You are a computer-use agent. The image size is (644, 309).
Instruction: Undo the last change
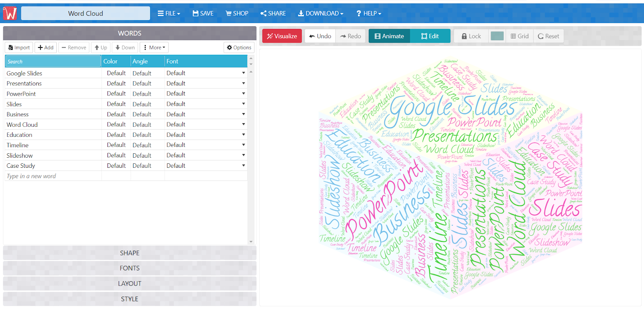[x=320, y=36]
